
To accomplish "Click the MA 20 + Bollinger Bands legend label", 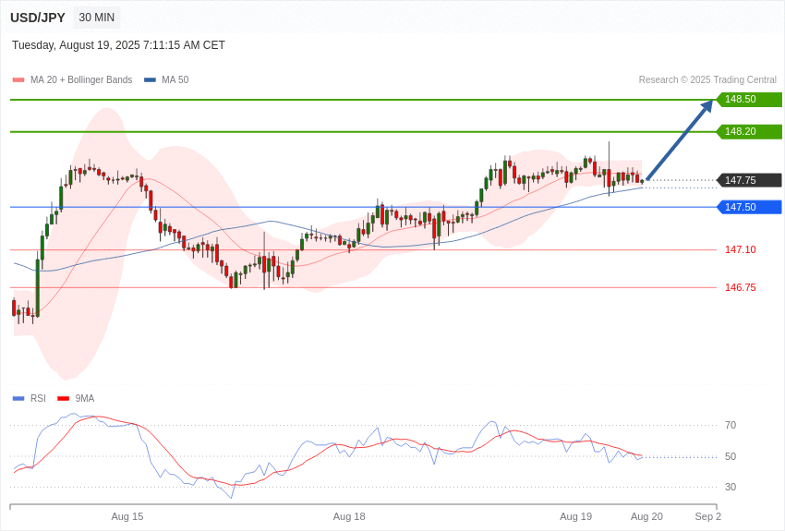I will click(81, 80).
